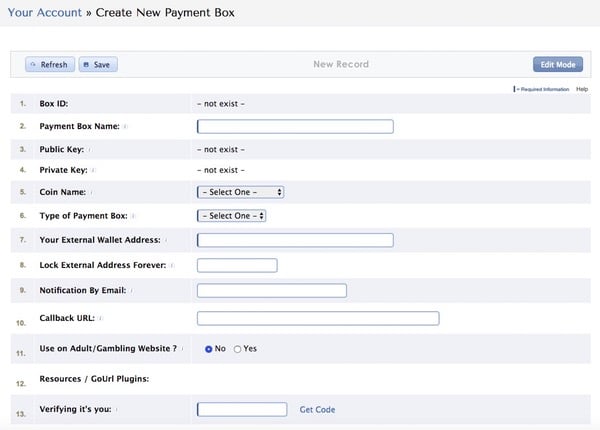Click the Get Code link
This screenshot has width=600, height=430.
pos(317,410)
